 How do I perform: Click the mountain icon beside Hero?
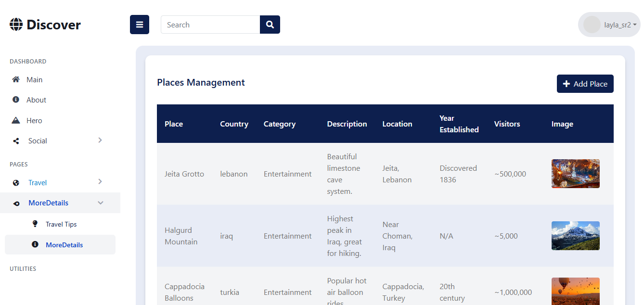coord(16,120)
